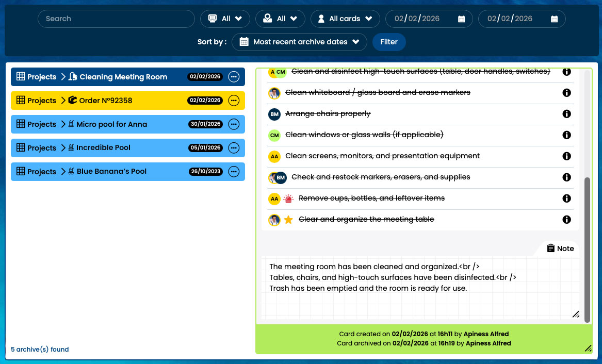Click ellipsis icon on Blue Banana's Pool
This screenshot has height=364, width=602.
[234, 171]
